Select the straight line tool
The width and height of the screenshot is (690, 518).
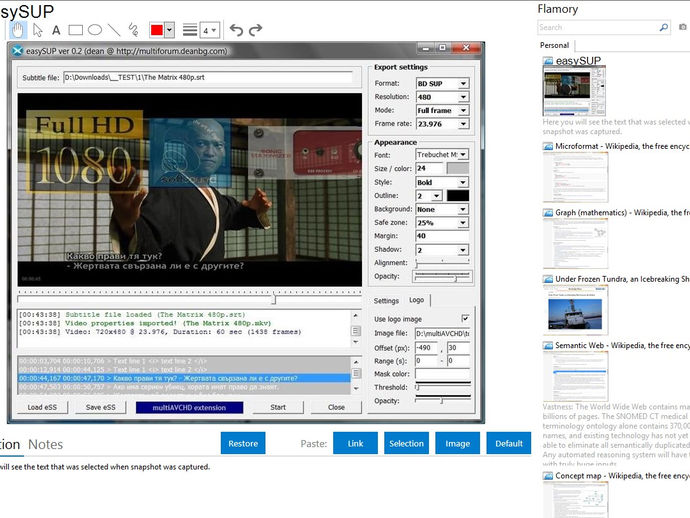coord(114,30)
